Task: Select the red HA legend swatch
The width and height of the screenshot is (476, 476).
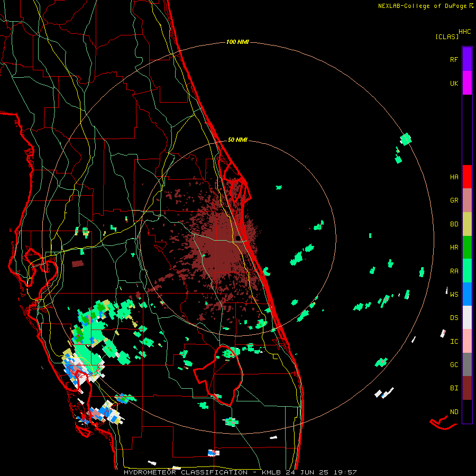Action: click(x=467, y=177)
